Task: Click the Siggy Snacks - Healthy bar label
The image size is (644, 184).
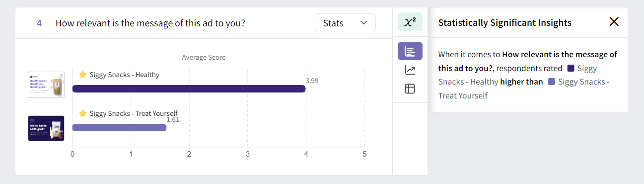Action: point(124,75)
